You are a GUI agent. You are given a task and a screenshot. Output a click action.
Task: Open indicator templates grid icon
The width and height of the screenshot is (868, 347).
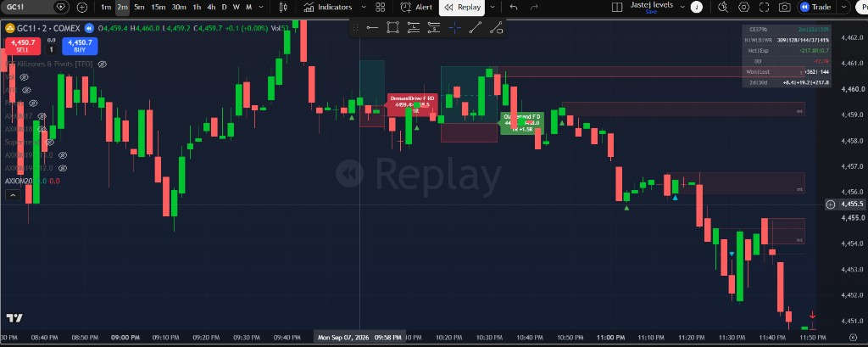381,7
